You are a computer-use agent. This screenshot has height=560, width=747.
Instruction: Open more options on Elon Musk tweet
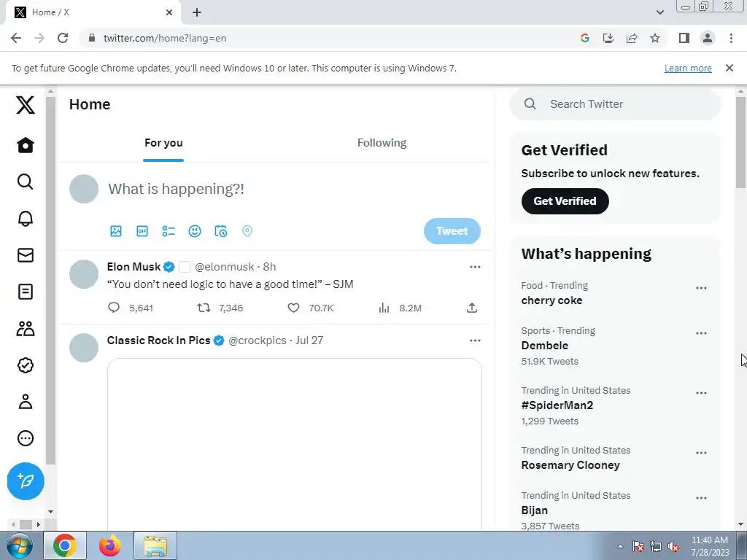point(475,267)
